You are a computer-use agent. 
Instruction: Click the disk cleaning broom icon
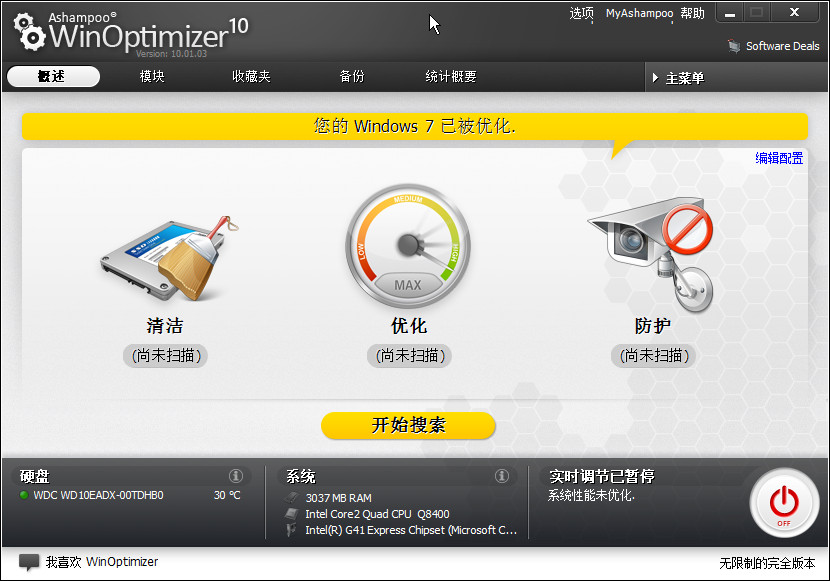point(169,258)
